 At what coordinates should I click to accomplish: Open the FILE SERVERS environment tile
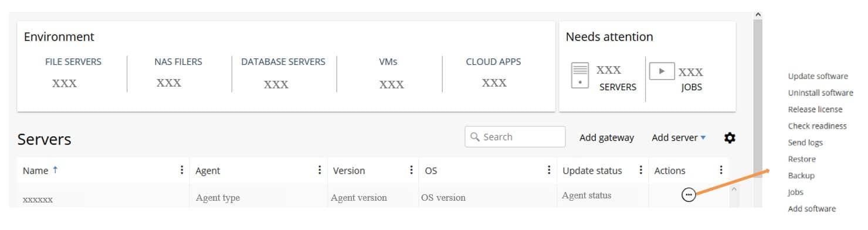tap(73, 73)
